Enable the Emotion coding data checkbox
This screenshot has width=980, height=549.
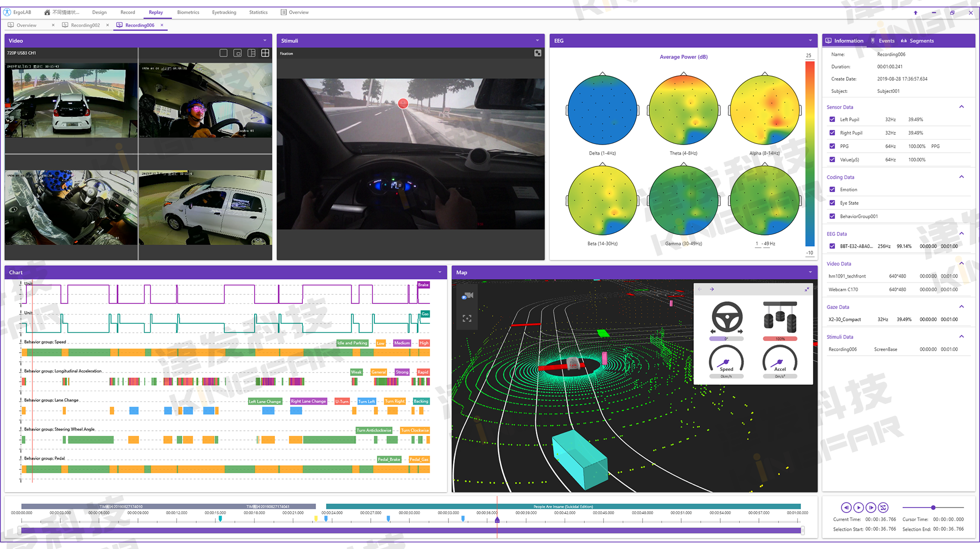(x=832, y=190)
